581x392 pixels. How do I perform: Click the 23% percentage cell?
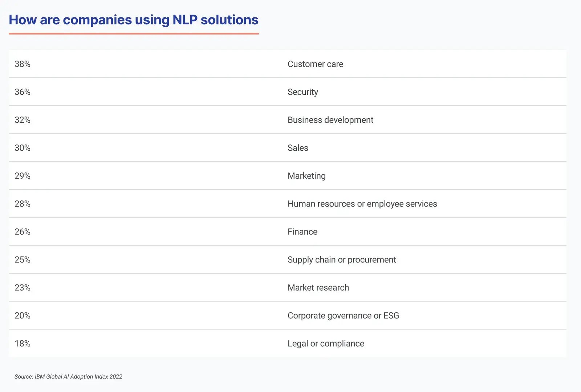coord(23,288)
